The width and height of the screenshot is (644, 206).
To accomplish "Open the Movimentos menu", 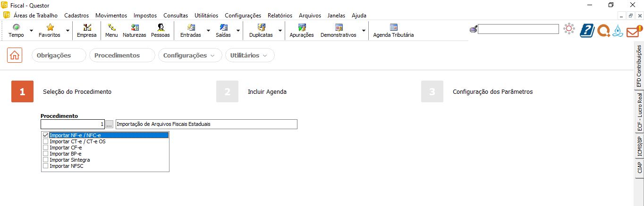I will (111, 15).
